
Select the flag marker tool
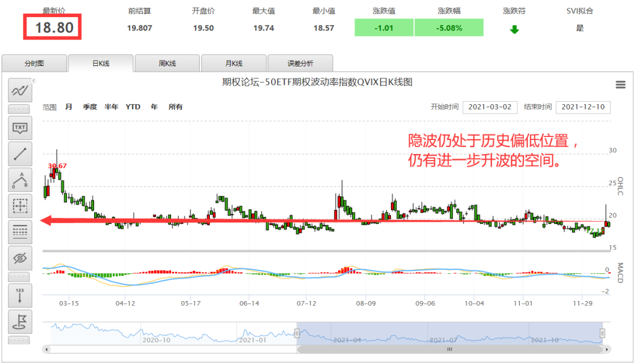coord(20,321)
